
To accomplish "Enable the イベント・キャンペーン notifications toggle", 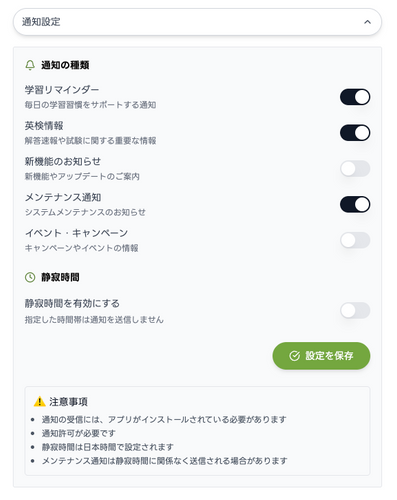I will [355, 240].
